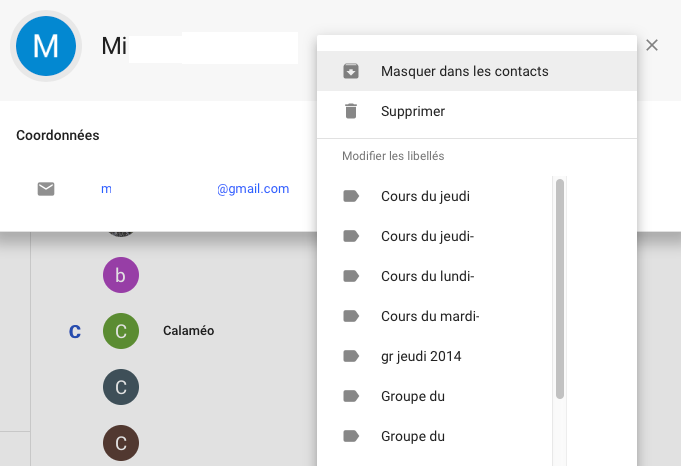Click the trash icon next to Supprimer
The width and height of the screenshot is (681, 466).
[351, 111]
